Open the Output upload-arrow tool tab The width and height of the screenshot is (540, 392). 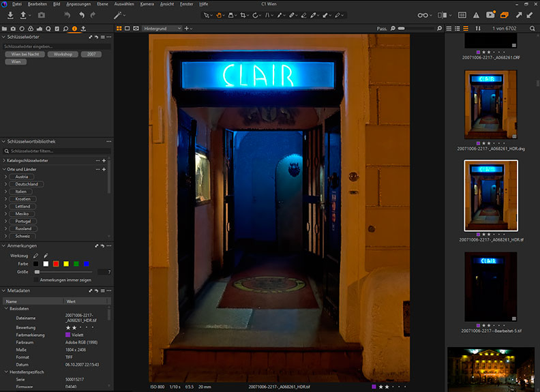coord(83,29)
